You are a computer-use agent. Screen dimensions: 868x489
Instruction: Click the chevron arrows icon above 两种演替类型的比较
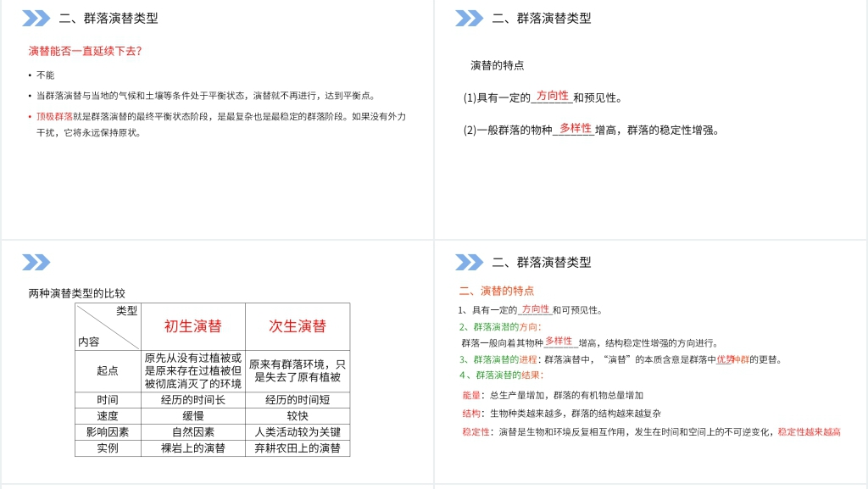36,262
